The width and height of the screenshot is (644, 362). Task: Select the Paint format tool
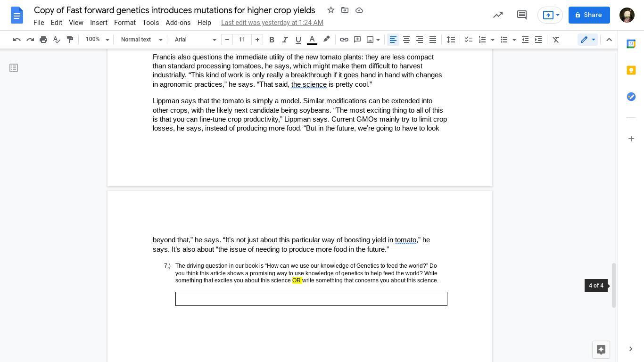tap(70, 40)
